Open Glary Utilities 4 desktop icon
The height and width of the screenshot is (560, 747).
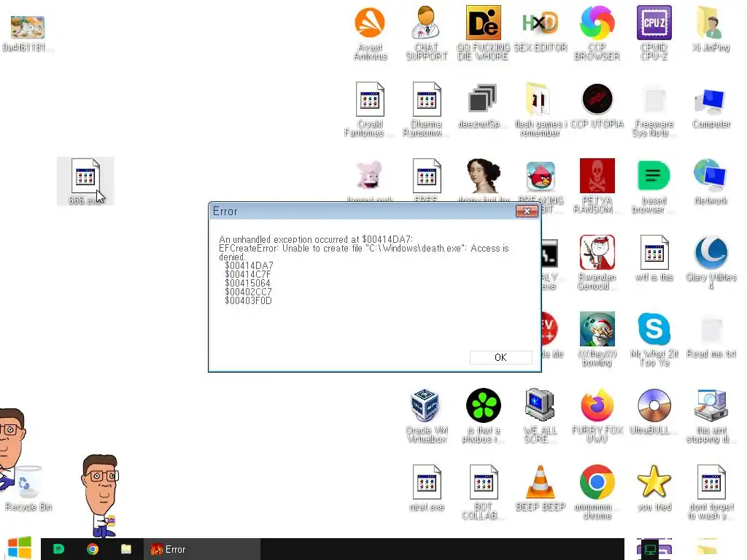[x=711, y=262]
